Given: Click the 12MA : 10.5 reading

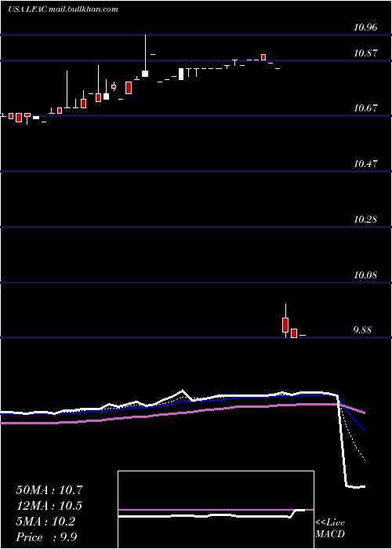Looking at the screenshot, I should pos(49,506).
